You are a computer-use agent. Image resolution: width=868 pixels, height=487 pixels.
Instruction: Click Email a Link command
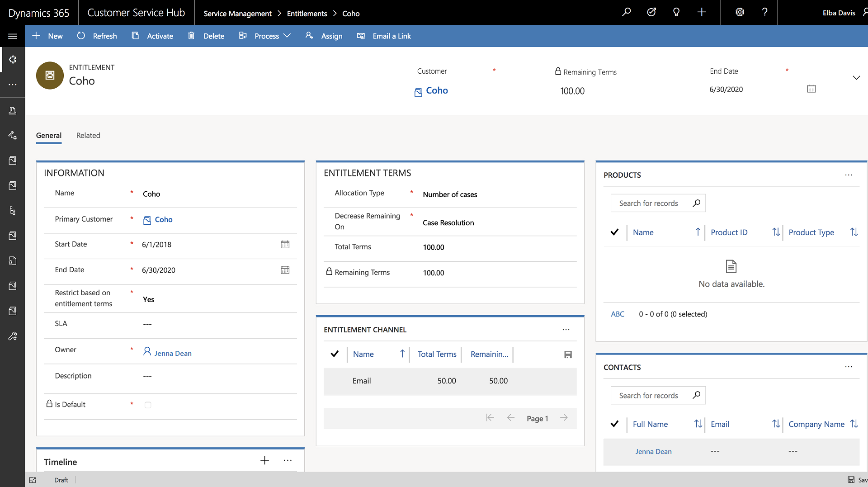384,36
